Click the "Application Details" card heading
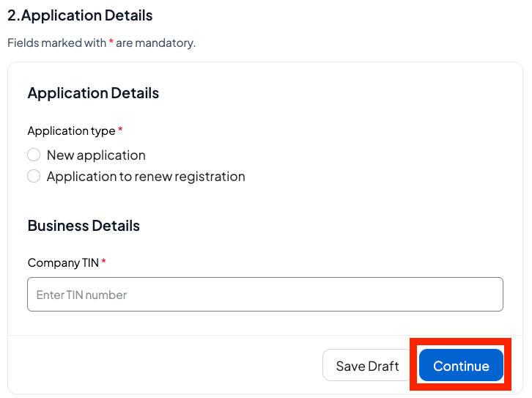532x398 pixels. point(93,93)
